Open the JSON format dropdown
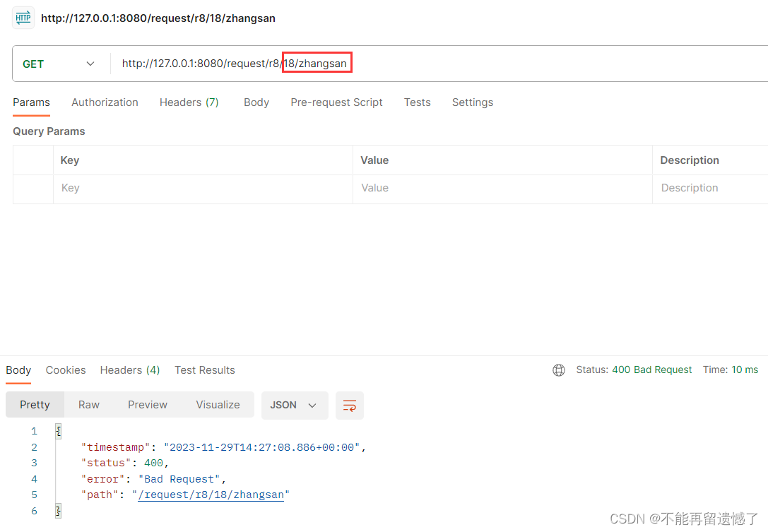This screenshot has width=768, height=532. coord(295,405)
